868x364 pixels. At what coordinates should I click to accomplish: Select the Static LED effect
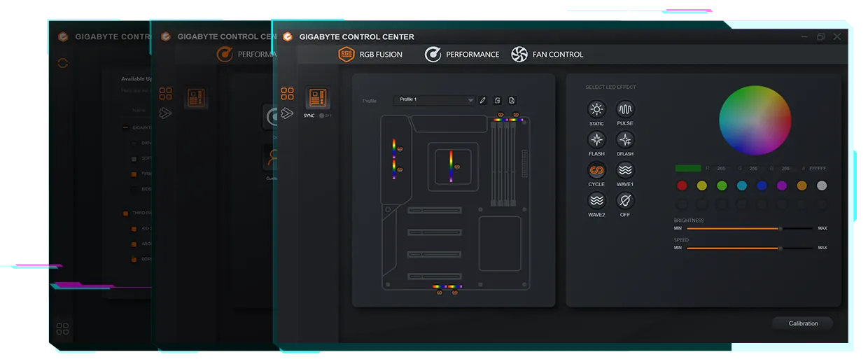(596, 109)
